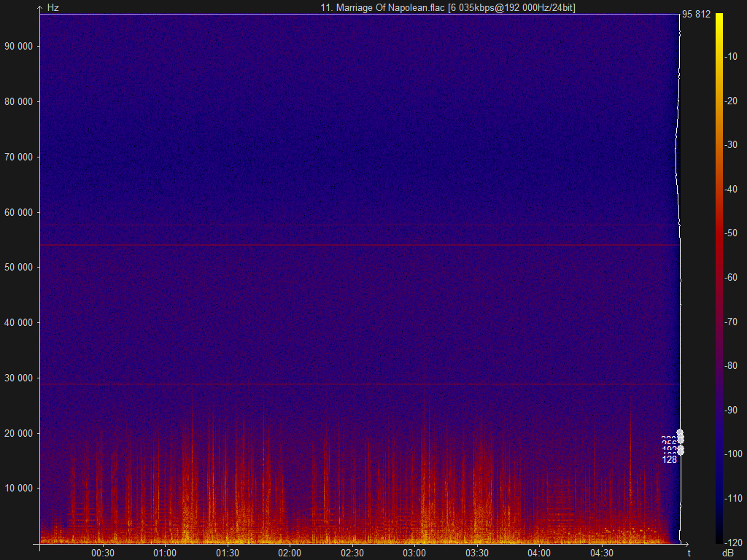
Task: Click the -40 dB scale value
Action: point(731,189)
